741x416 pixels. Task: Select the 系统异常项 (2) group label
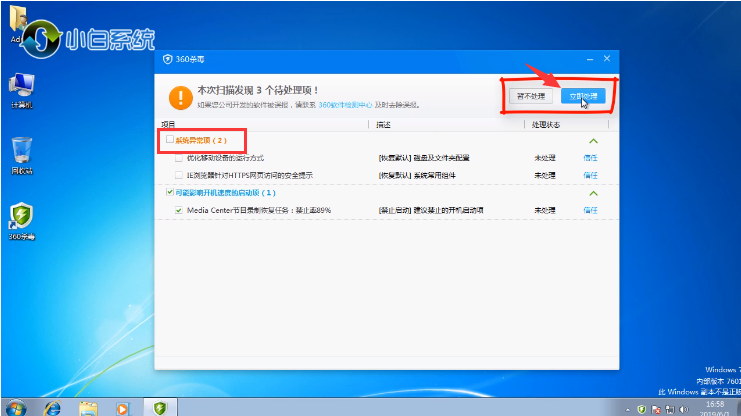[x=201, y=140]
